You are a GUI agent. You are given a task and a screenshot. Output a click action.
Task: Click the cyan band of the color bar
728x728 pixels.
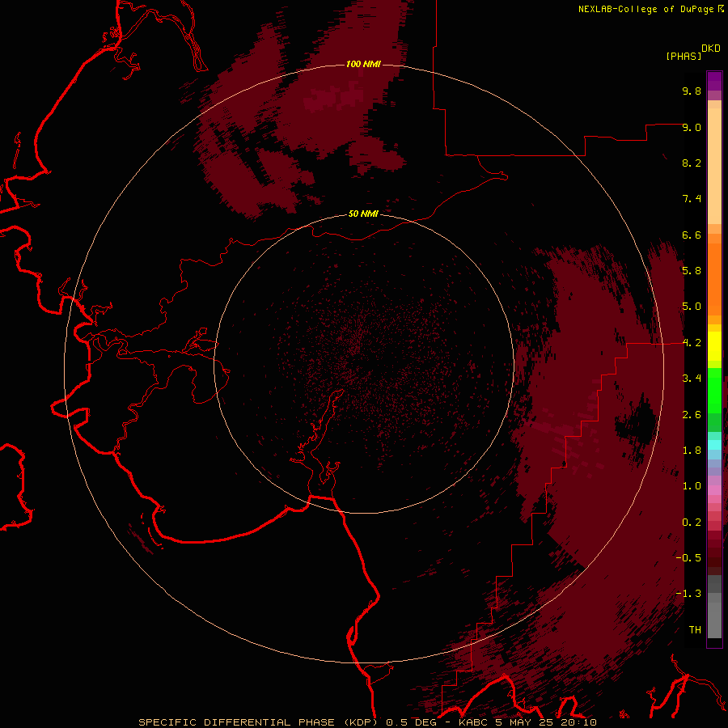coord(714,444)
